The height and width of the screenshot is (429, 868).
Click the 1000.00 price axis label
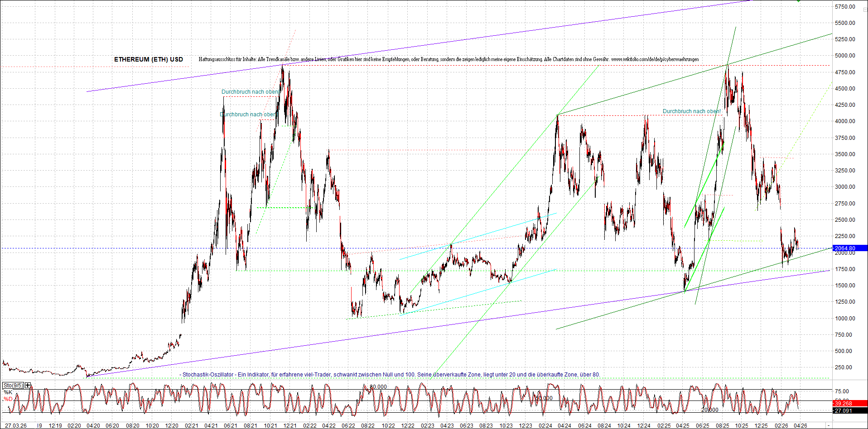point(845,319)
